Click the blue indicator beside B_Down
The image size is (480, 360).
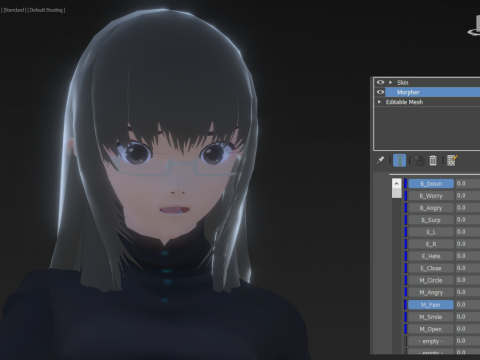click(406, 184)
